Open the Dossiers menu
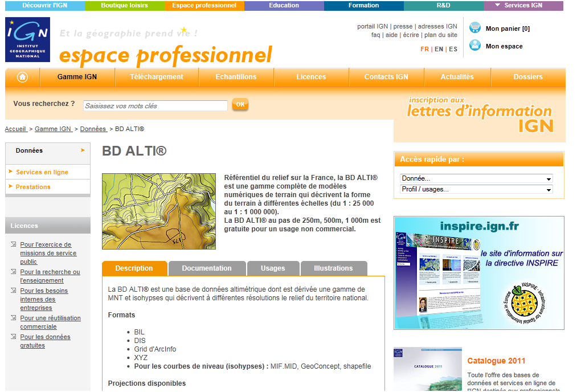The width and height of the screenshot is (581, 392). 528,77
